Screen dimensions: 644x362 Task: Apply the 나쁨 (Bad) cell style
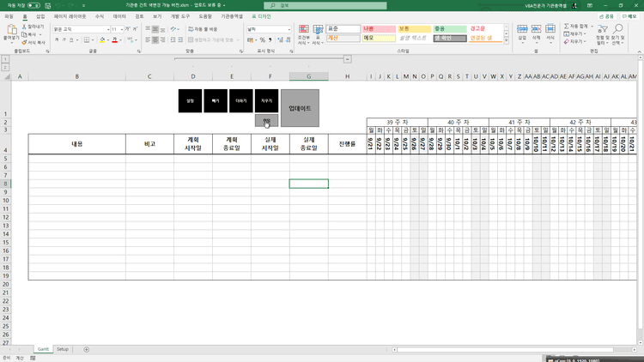(x=379, y=28)
